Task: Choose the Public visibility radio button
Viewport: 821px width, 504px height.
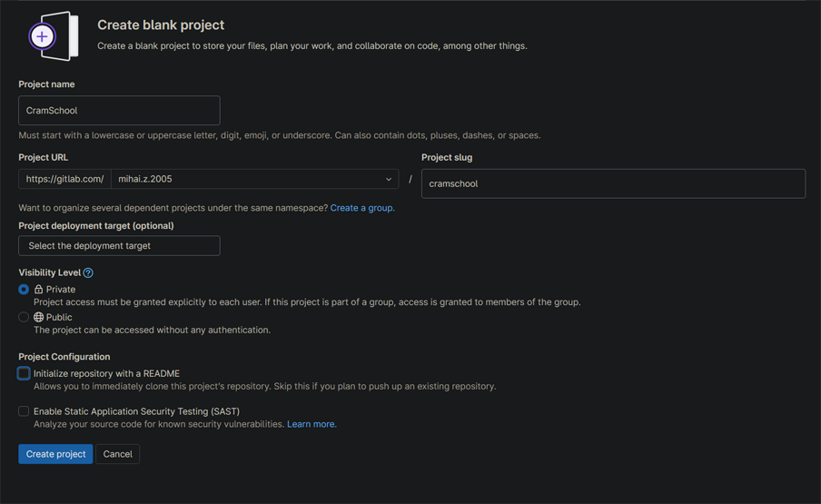Action: [24, 318]
